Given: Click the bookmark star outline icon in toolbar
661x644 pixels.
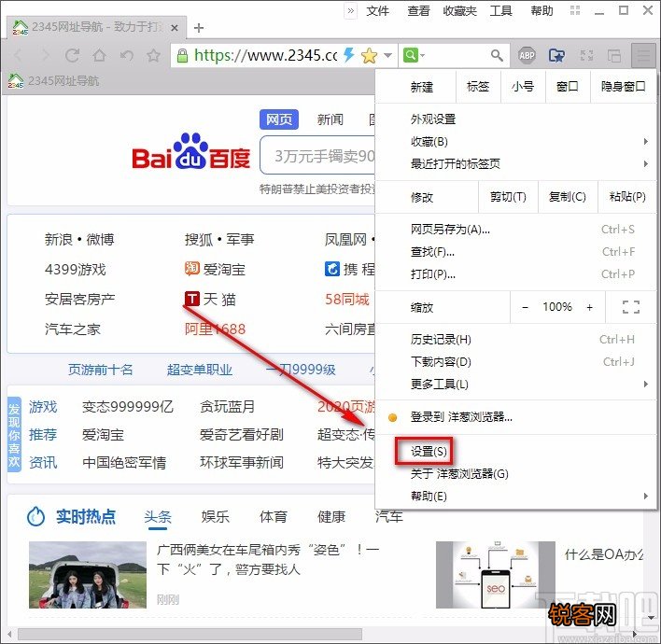Looking at the screenshot, I should pos(153,55).
